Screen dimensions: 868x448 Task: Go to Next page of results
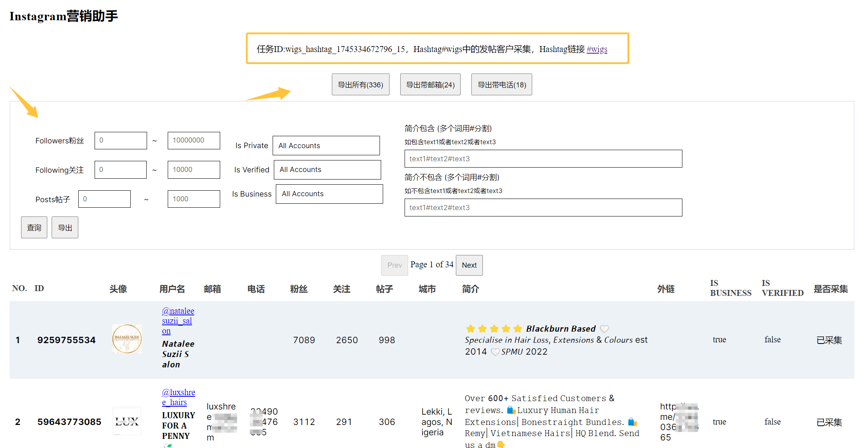pyautogui.click(x=469, y=265)
